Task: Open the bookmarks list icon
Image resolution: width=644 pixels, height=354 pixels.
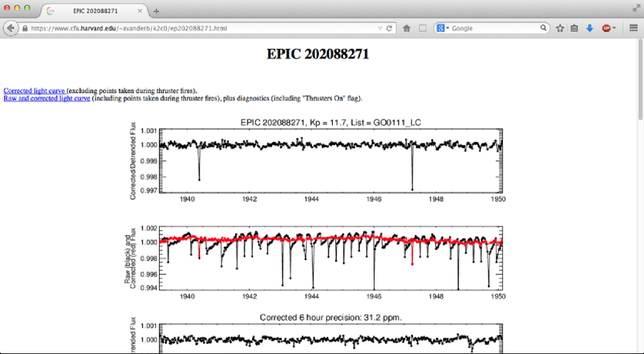Action: (574, 28)
